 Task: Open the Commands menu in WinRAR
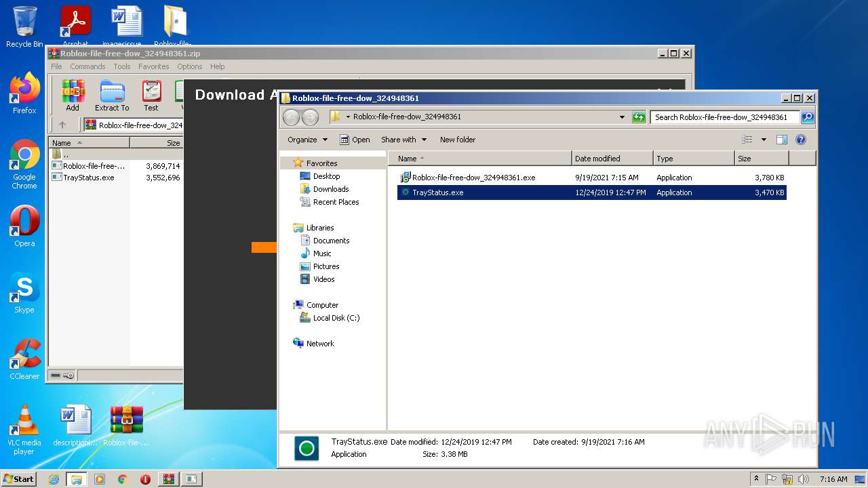click(x=87, y=66)
